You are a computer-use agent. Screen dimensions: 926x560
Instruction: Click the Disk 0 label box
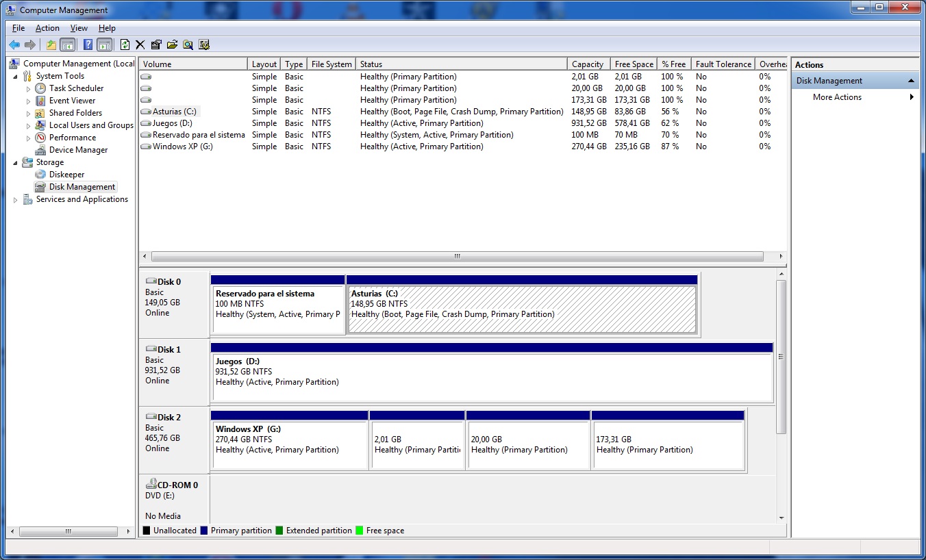[174, 305]
